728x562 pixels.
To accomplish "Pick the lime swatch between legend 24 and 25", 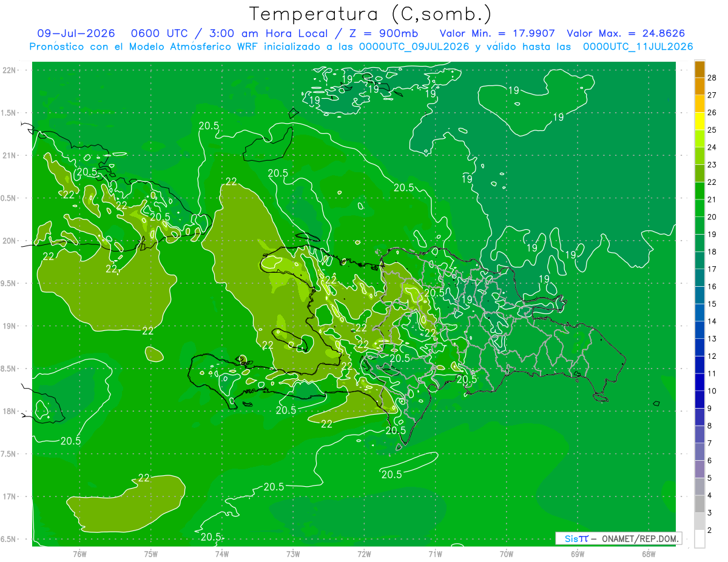I will 699,138.
